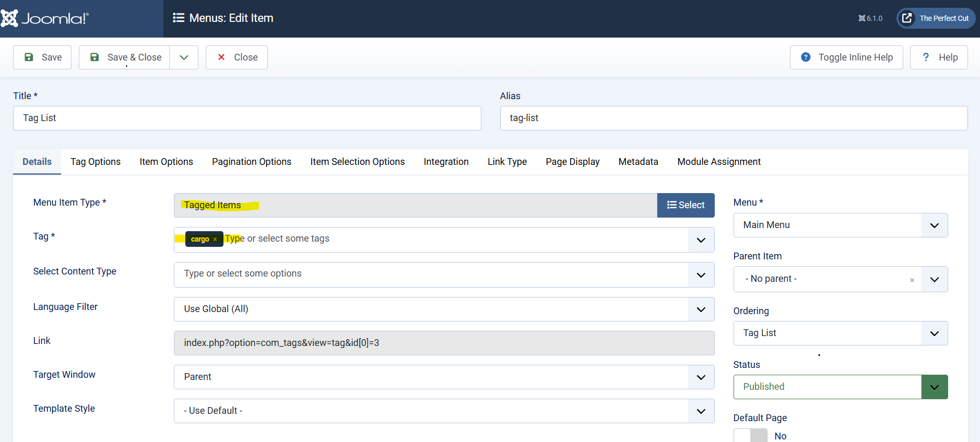Expand the Tag dropdown arrow
Viewport: 980px width, 442px height.
[701, 240]
